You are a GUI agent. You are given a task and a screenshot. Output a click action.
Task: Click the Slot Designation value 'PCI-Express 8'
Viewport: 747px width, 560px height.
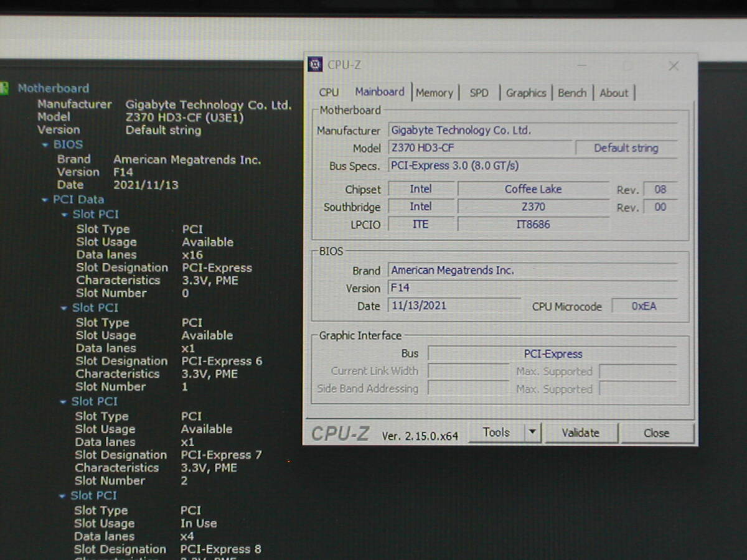point(220,549)
